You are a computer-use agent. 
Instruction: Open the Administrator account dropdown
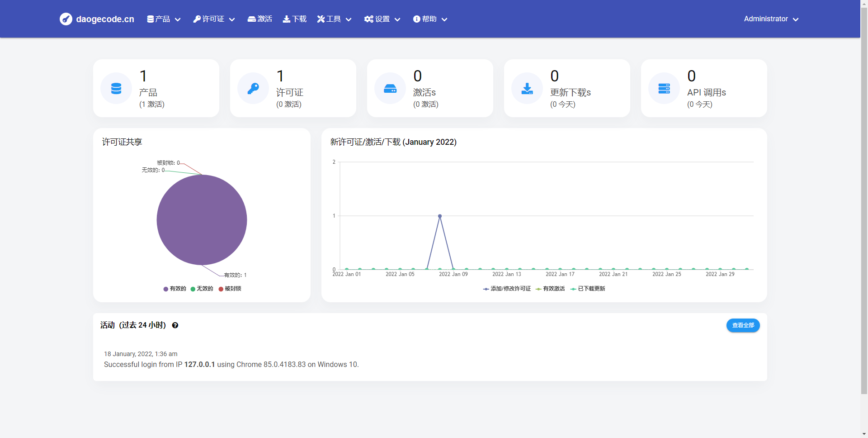coord(771,19)
